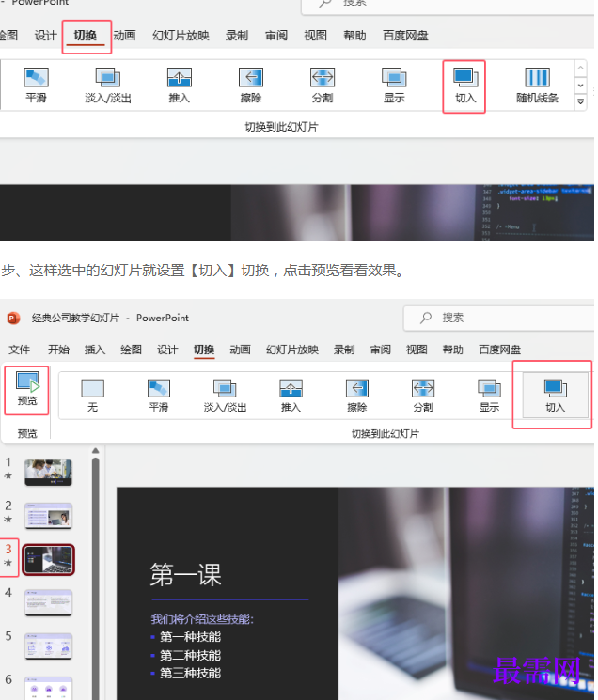The height and width of the screenshot is (700, 598).
Task: Pick the 显示 transition in upper ribbon
Action: coord(394,86)
